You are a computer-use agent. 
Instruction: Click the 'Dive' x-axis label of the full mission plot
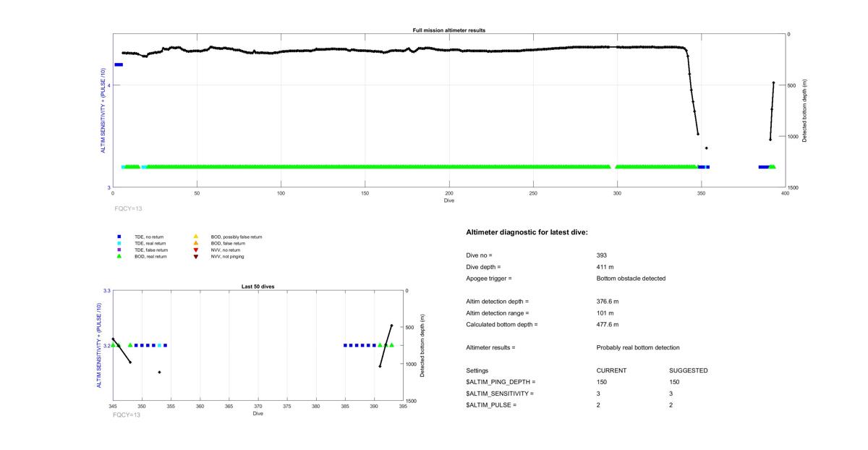coord(449,200)
